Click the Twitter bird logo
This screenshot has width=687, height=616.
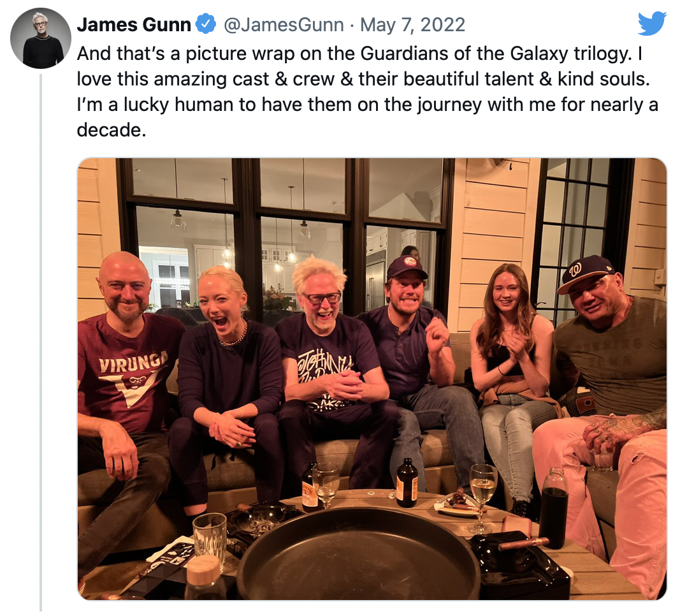pyautogui.click(x=651, y=24)
